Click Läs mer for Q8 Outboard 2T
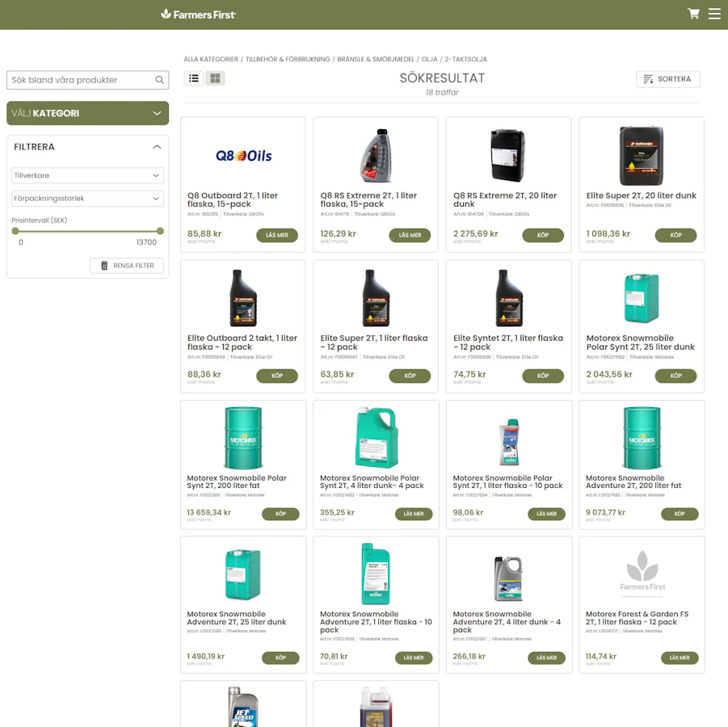The width and height of the screenshot is (728, 727). click(x=277, y=235)
